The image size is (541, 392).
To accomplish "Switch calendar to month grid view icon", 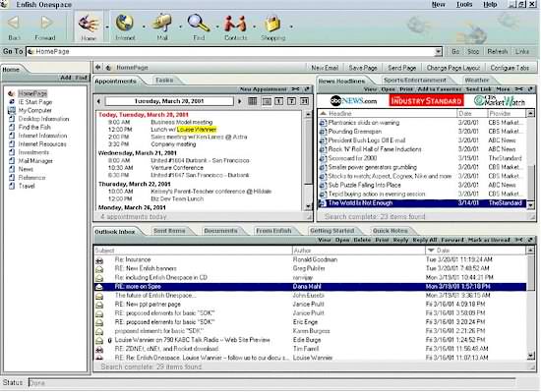I will (253, 101).
